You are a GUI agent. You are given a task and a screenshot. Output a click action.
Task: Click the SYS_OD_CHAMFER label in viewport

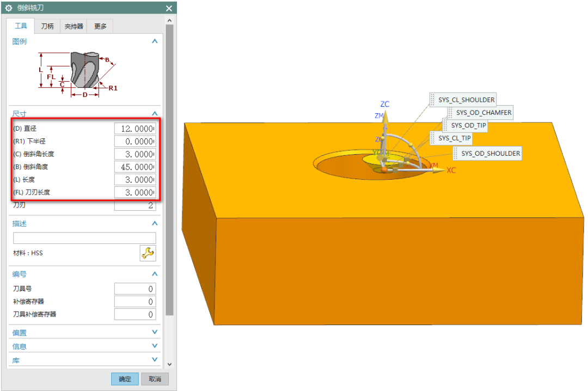tap(483, 113)
